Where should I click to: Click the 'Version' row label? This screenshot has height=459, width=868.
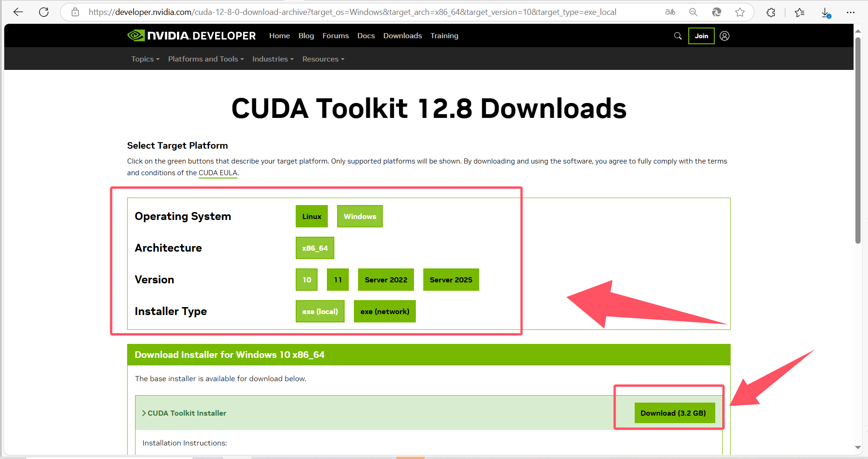click(x=154, y=280)
